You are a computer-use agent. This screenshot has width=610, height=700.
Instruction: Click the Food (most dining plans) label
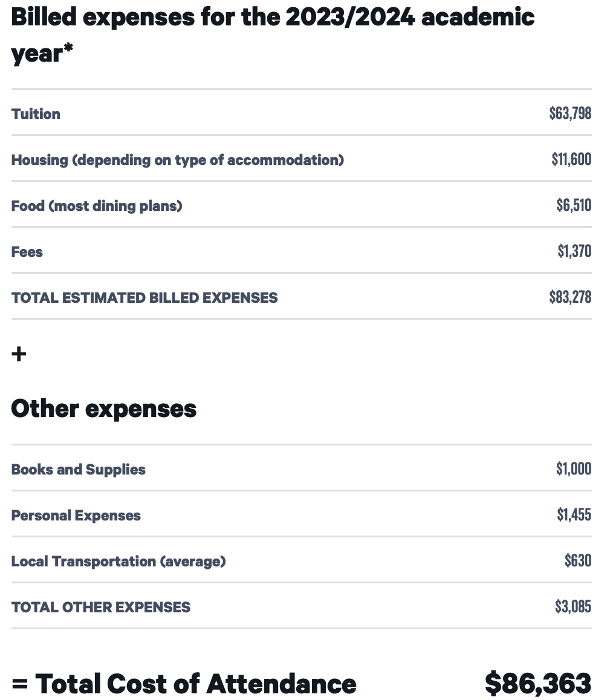pyautogui.click(x=97, y=206)
